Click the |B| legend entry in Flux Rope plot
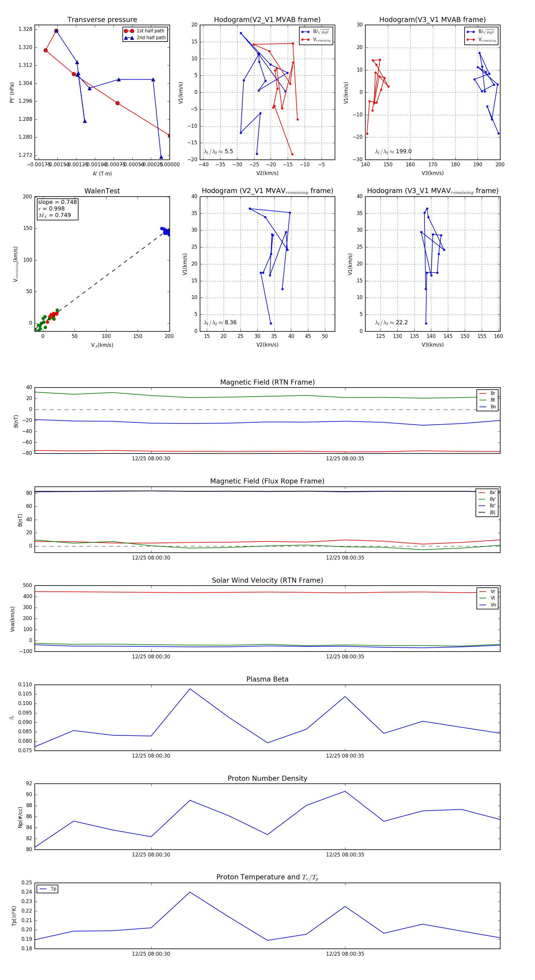The height and width of the screenshot is (980, 535). (x=487, y=513)
